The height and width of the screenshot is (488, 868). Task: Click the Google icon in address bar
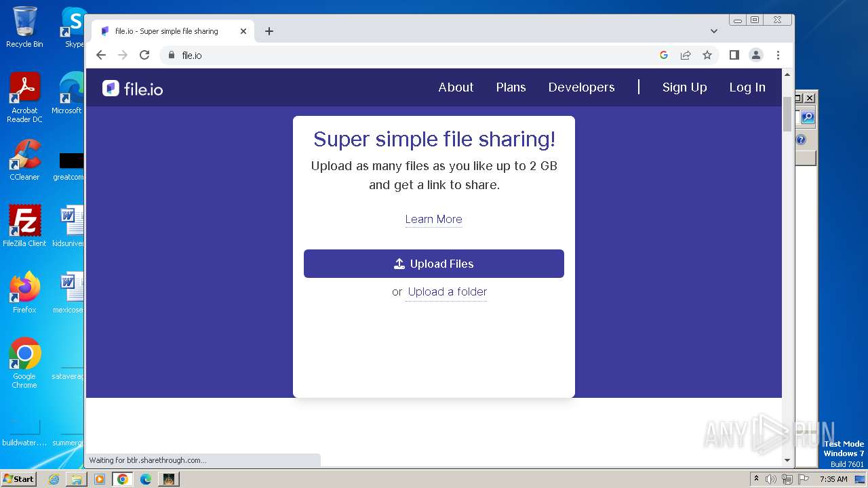pyautogui.click(x=664, y=55)
